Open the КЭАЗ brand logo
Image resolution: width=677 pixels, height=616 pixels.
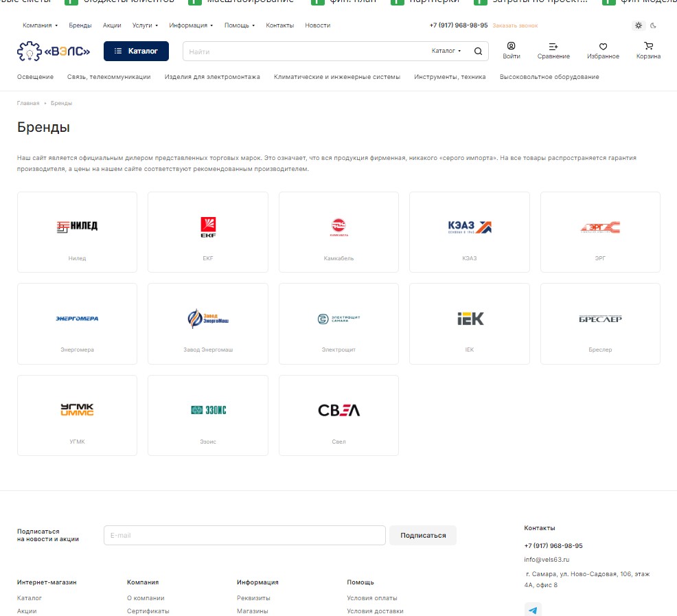click(470, 227)
